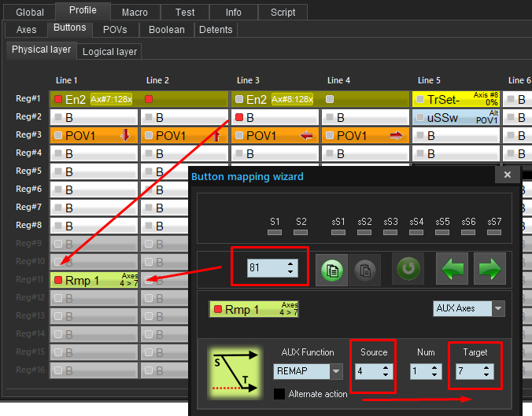Select POV1 up arrow cell in Line 2

[184, 135]
